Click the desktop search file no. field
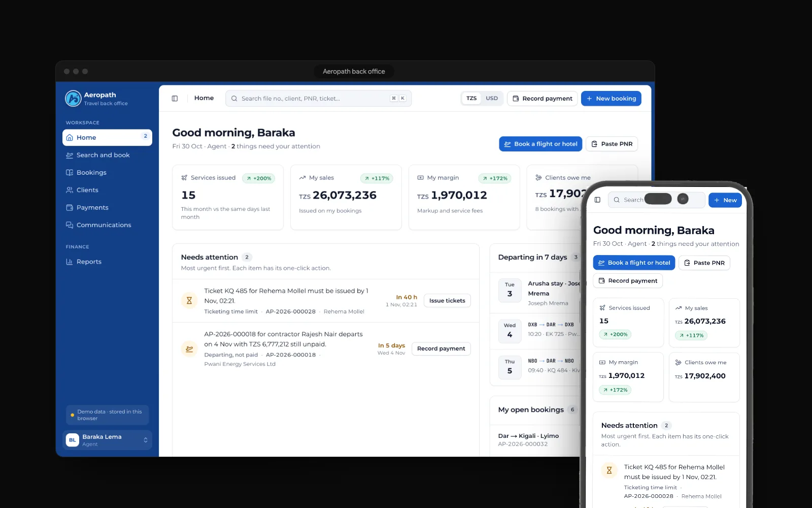812x508 pixels. click(318, 99)
